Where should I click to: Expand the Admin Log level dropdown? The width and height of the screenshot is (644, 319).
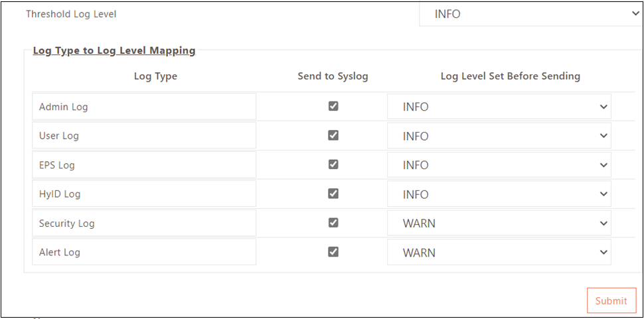(499, 107)
